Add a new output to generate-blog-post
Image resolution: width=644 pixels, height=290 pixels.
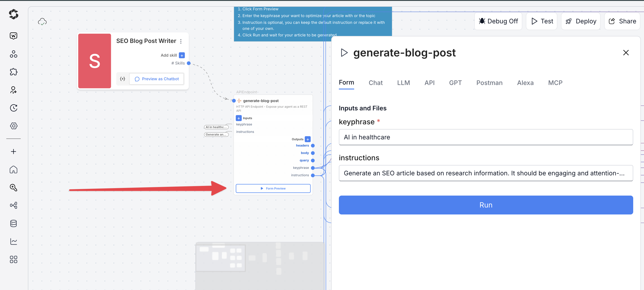pos(308,139)
